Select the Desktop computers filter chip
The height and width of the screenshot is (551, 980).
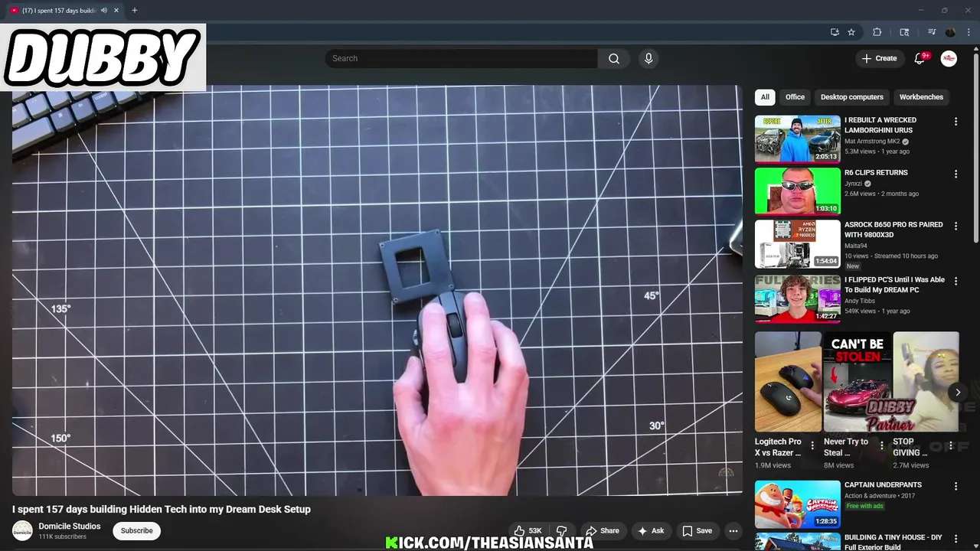coord(852,97)
